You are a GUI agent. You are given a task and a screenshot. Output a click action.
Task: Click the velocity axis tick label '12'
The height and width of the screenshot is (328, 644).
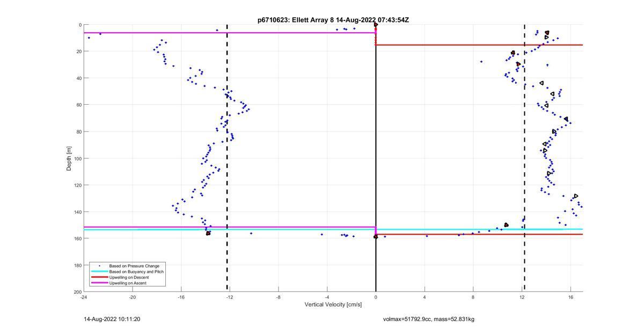tap(522, 297)
